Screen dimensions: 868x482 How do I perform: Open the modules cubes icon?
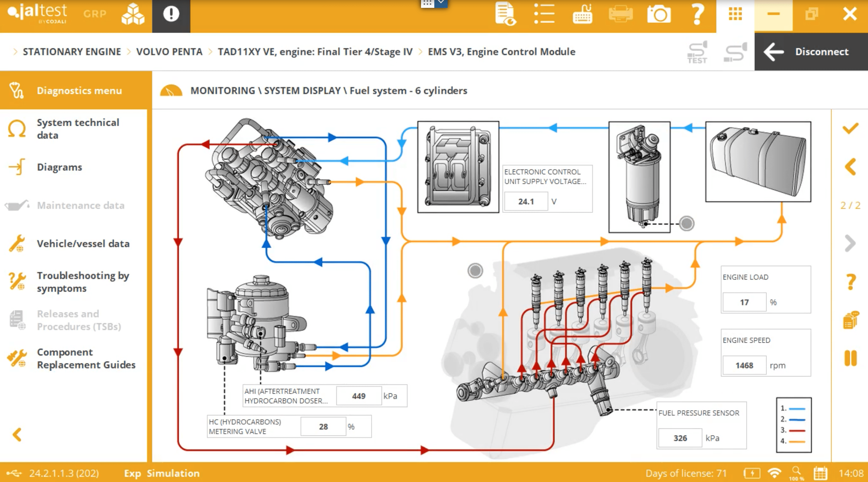(x=133, y=14)
